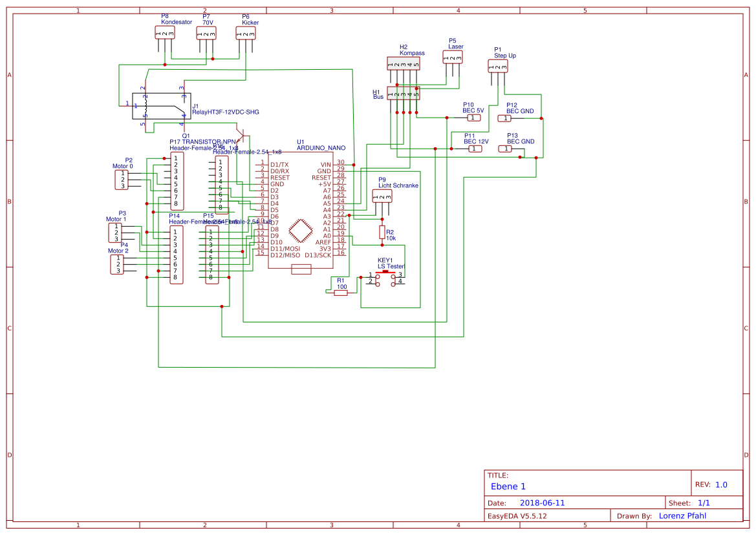
Task: Select the R1 100 ohm resistor
Action: 341,293
